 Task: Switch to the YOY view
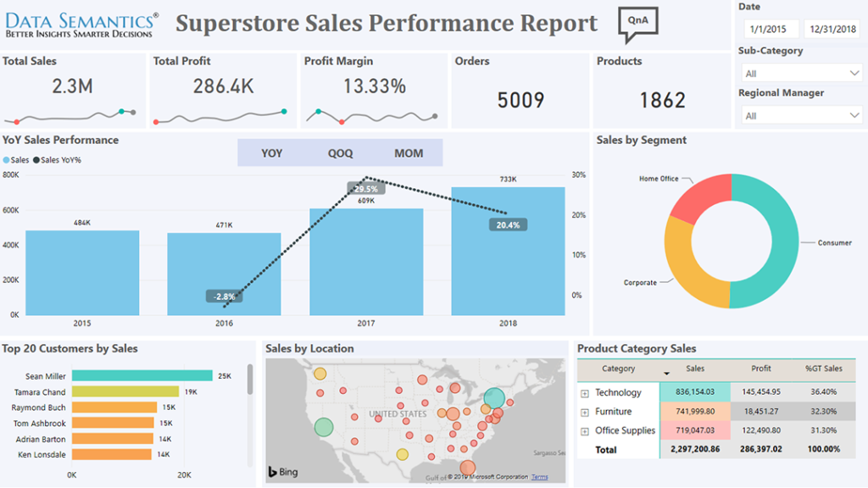coord(270,153)
